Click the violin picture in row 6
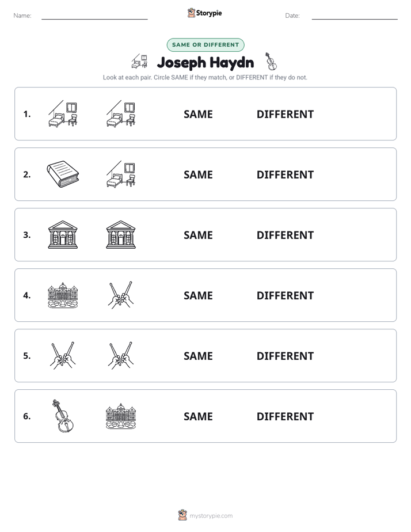The image size is (411, 532). (x=63, y=416)
